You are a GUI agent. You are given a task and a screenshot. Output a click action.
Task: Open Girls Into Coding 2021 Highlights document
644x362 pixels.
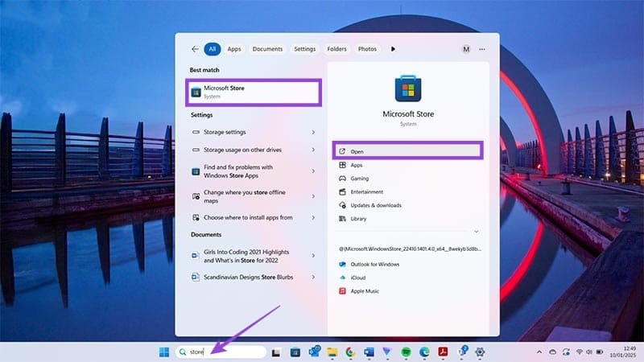pos(246,256)
